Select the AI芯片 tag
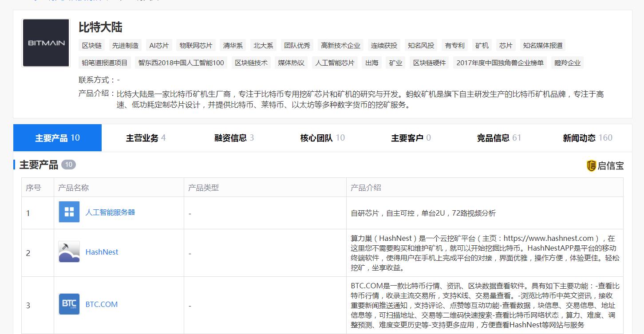 [159, 45]
